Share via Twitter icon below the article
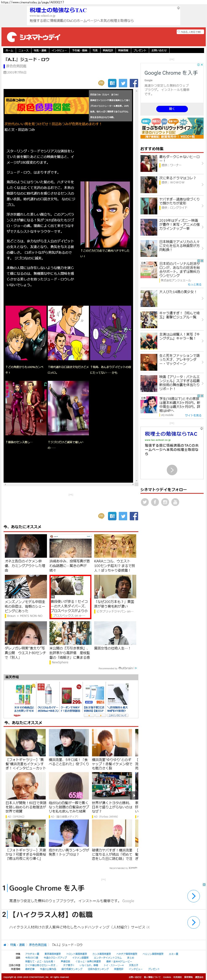The width and height of the screenshot is (207, 980). point(123,516)
